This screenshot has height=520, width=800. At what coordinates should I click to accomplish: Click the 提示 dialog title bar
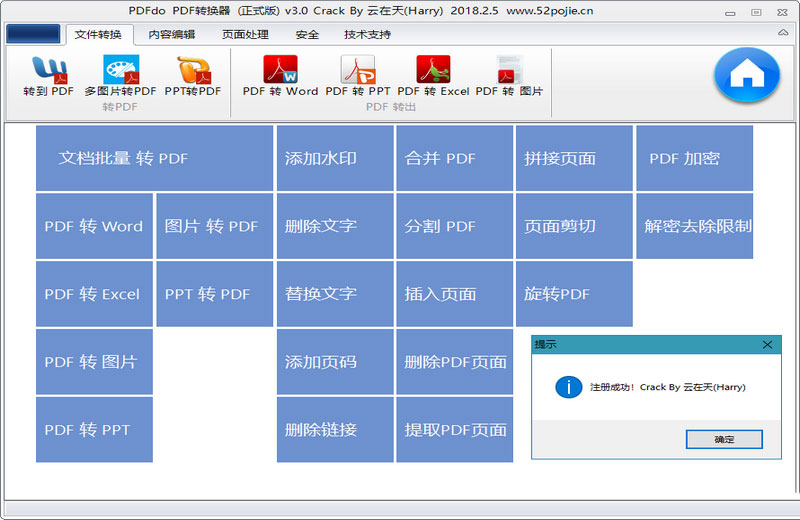[x=656, y=345]
